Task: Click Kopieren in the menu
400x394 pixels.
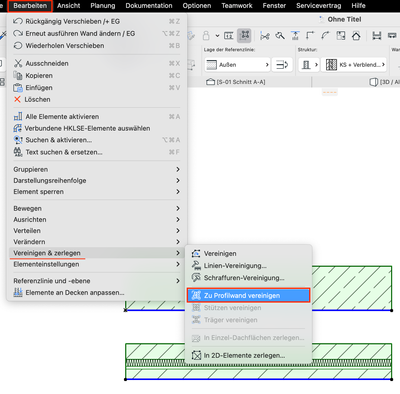Action: tap(97, 75)
